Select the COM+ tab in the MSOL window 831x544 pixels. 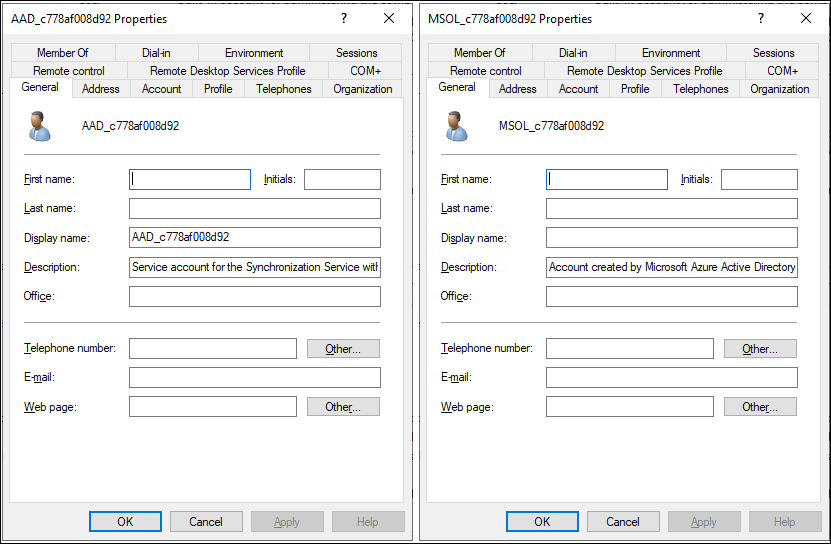(x=782, y=71)
